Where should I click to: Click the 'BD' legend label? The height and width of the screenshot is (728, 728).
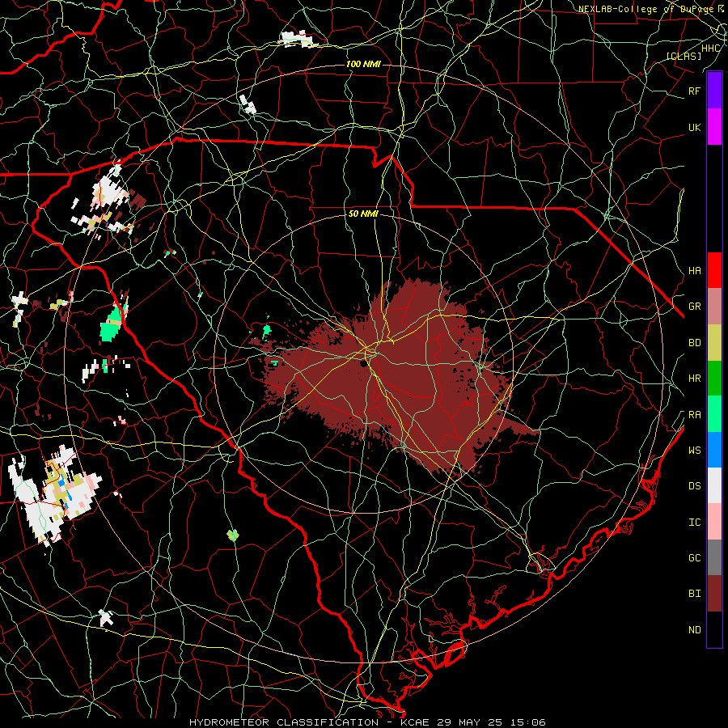coord(694,343)
